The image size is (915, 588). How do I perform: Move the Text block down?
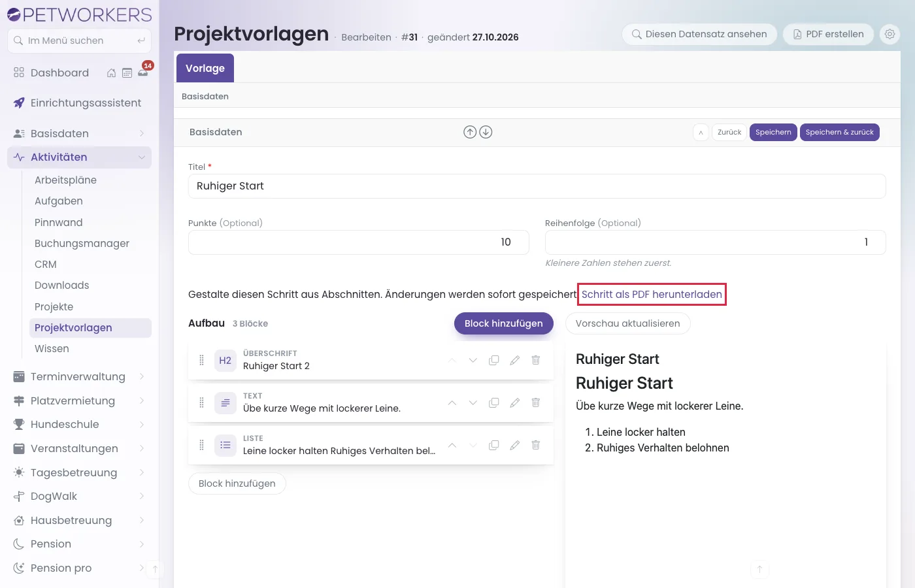click(x=473, y=403)
